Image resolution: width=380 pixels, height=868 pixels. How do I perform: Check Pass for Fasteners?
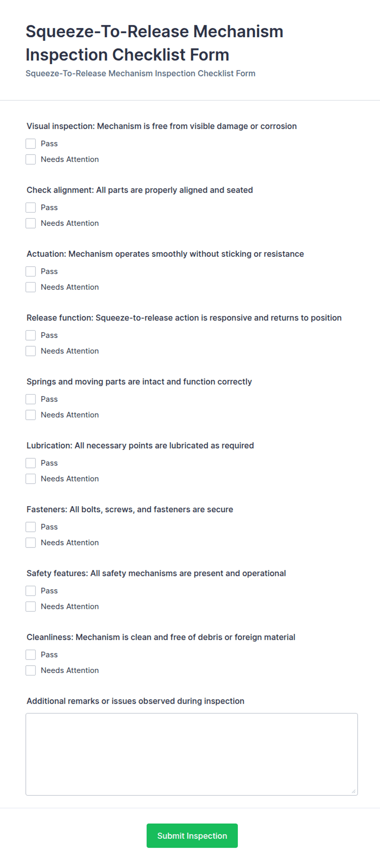point(31,527)
